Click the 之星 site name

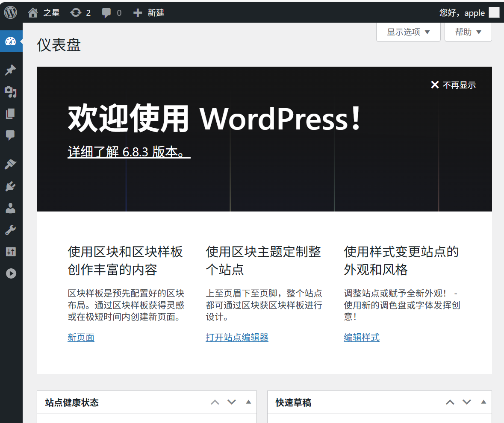click(x=51, y=13)
